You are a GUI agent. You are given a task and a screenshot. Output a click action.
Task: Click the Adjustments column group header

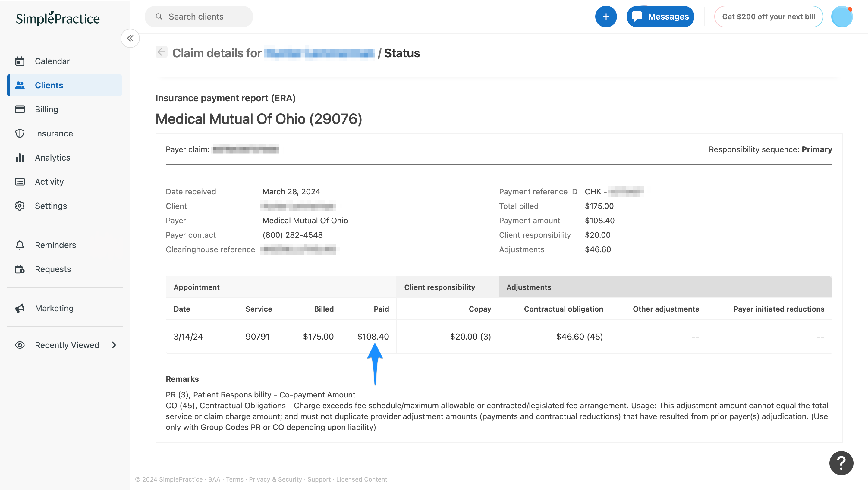pyautogui.click(x=665, y=287)
